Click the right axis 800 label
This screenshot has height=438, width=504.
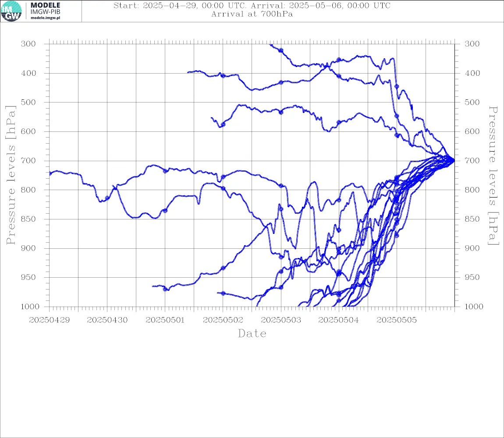point(472,190)
